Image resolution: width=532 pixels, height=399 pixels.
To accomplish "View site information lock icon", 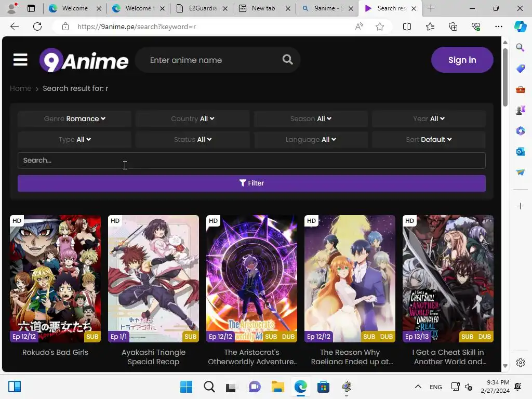I will click(65, 26).
